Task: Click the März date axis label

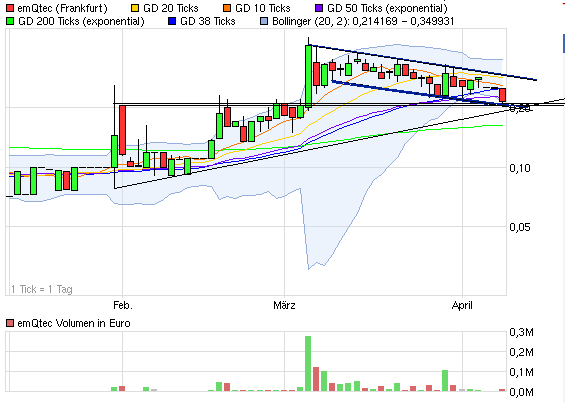Action: [284, 305]
